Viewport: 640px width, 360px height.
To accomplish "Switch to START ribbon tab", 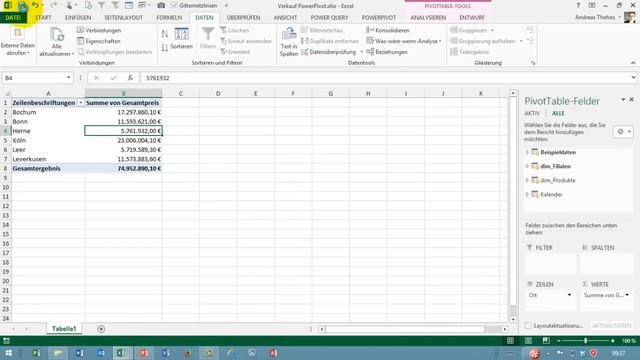I will [x=43, y=18].
